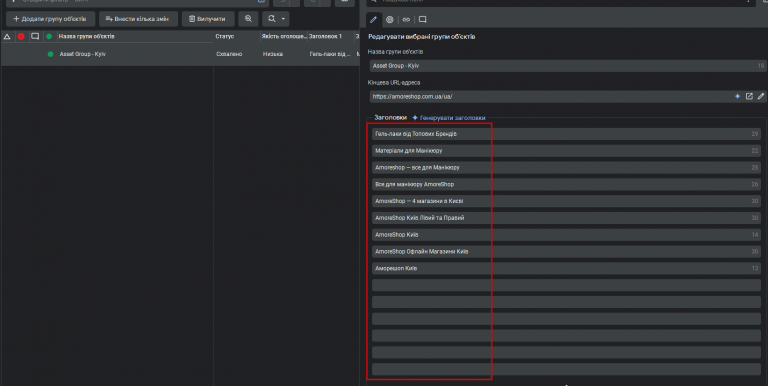Viewport: 768px width, 386px height.
Task: Click the Назва групи об'єктів label in edit panel
Action: [x=395, y=51]
